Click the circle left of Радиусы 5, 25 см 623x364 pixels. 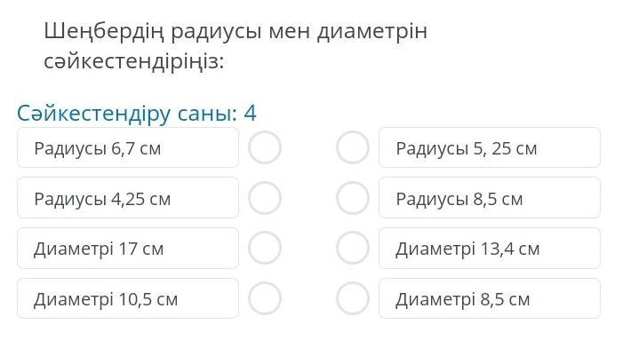coord(353,148)
